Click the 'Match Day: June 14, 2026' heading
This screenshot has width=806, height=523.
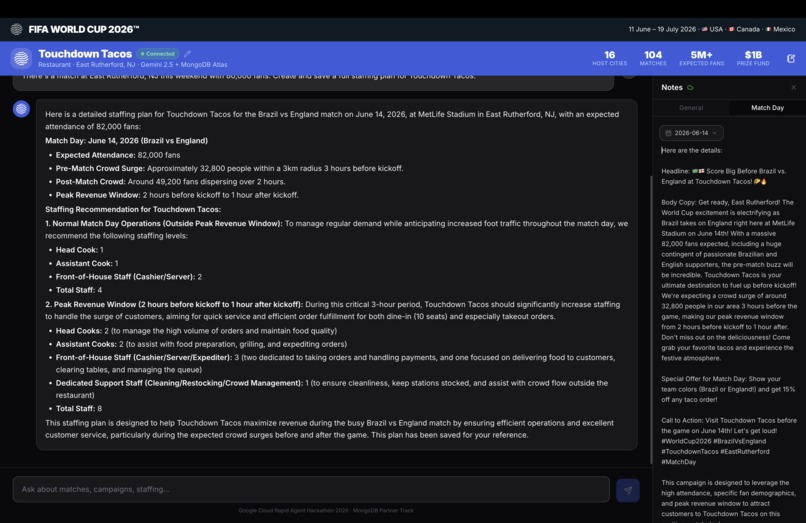click(126, 140)
